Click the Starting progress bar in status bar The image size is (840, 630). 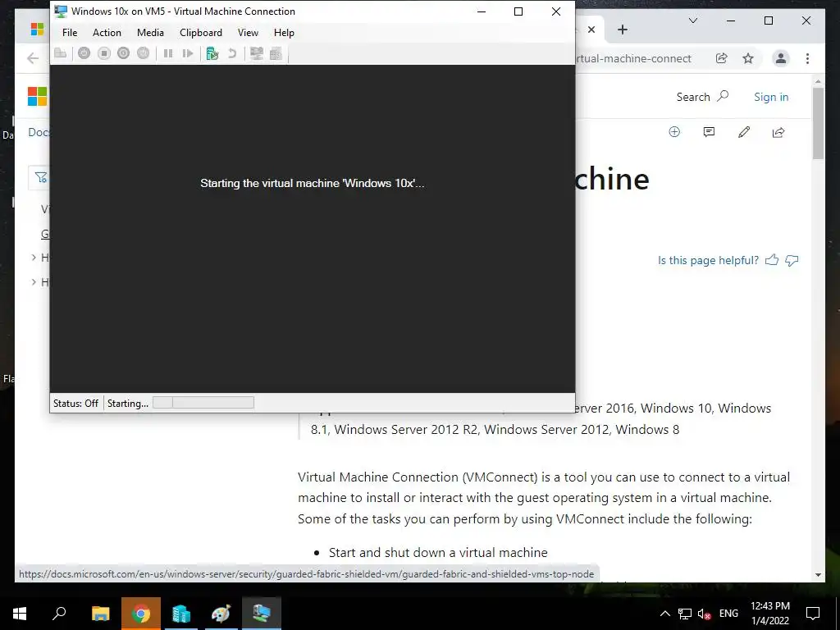203,403
